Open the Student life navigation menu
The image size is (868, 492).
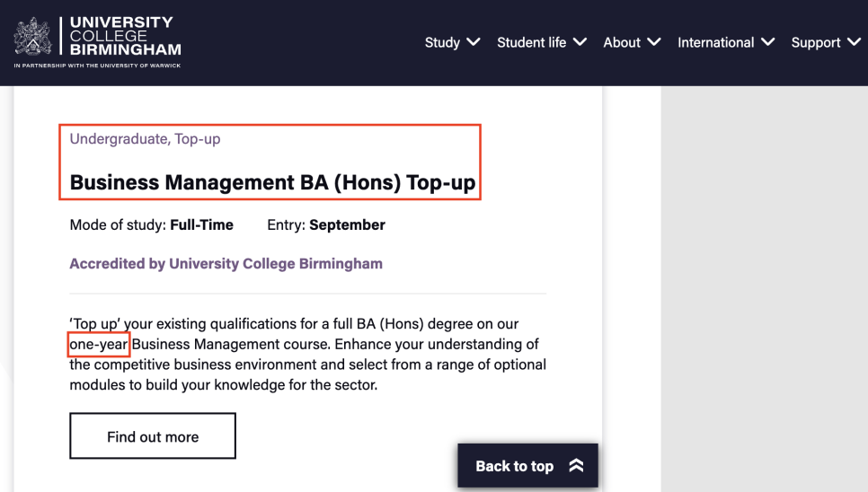pyautogui.click(x=531, y=42)
